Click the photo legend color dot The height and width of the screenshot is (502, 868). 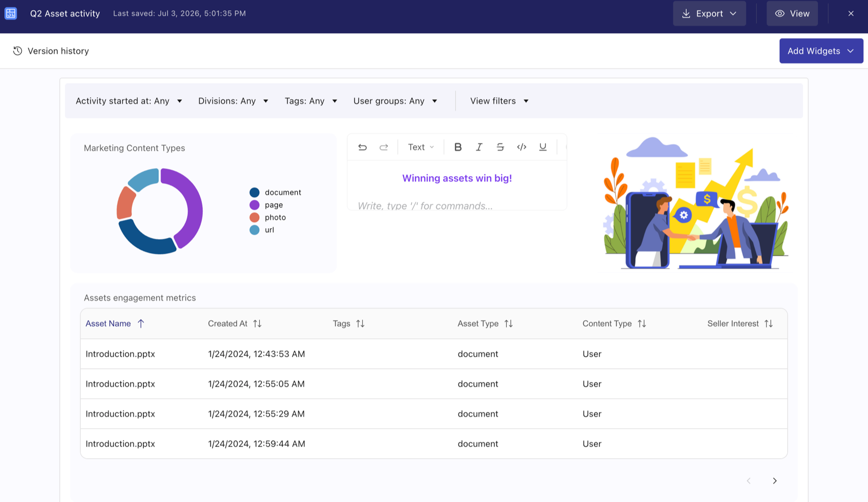pyautogui.click(x=254, y=217)
